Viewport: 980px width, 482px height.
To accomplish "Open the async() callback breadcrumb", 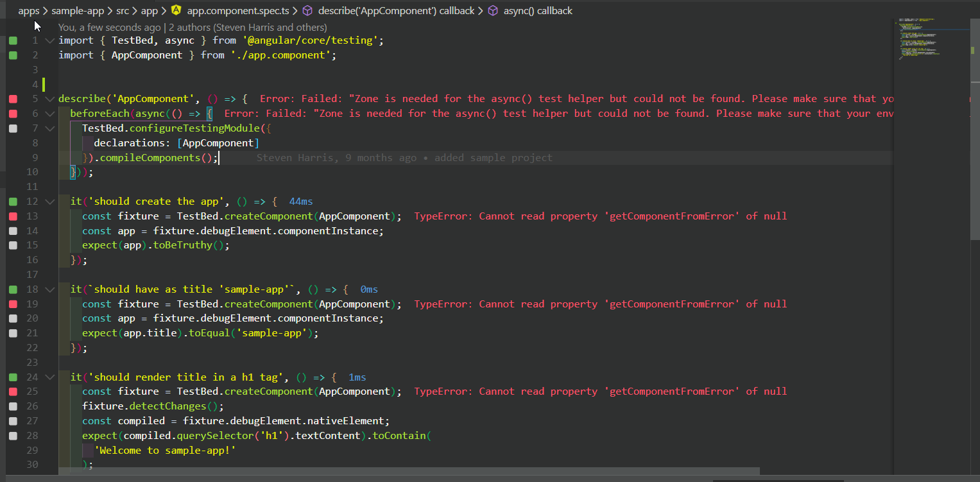I will click(538, 10).
